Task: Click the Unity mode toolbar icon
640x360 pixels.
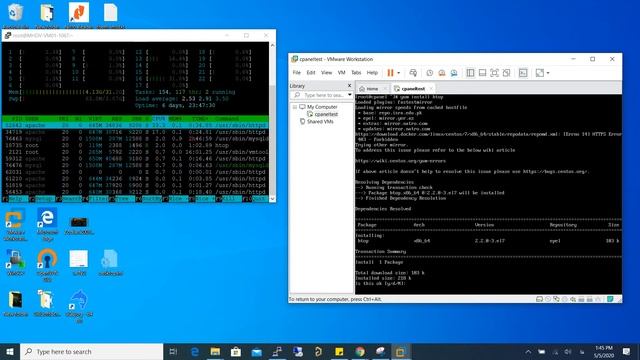Action: tap(507, 73)
